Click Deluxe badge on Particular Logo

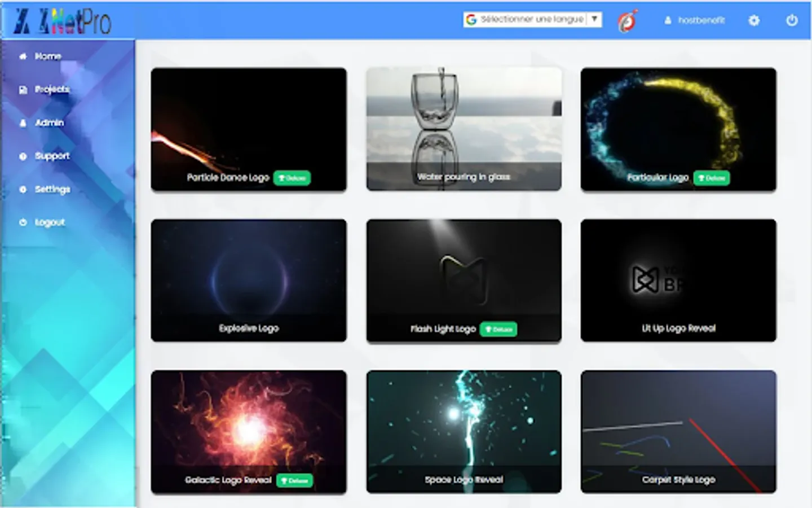click(x=712, y=178)
